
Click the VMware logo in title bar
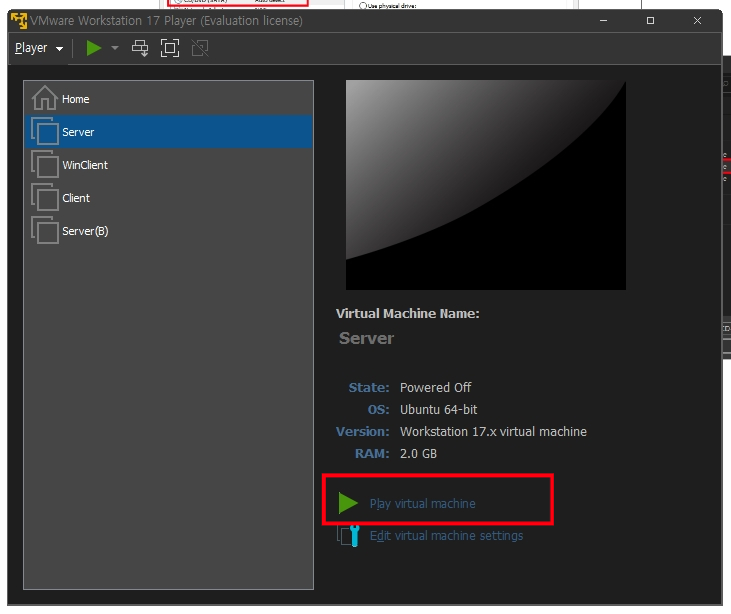(x=19, y=21)
